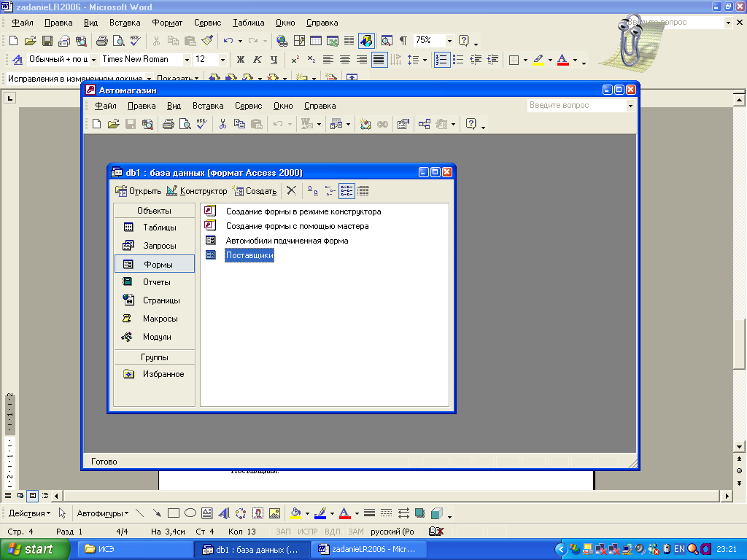The height and width of the screenshot is (560, 747).
Task: Select Oval shape on Drawing toolbar
Action: 190,513
